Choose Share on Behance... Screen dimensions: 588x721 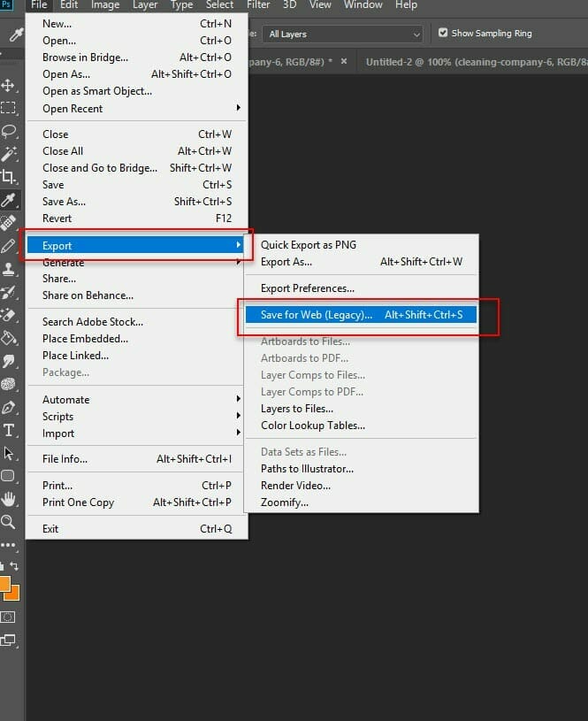(135, 295)
